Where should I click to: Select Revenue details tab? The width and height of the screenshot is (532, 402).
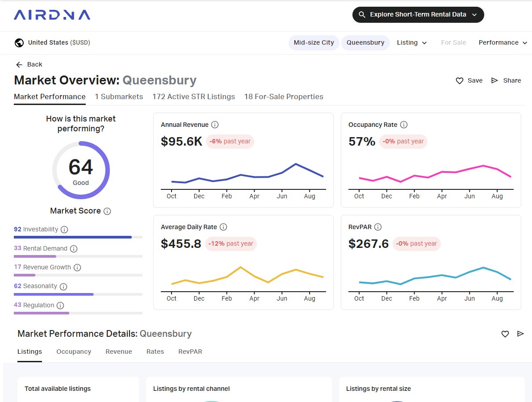point(119,352)
